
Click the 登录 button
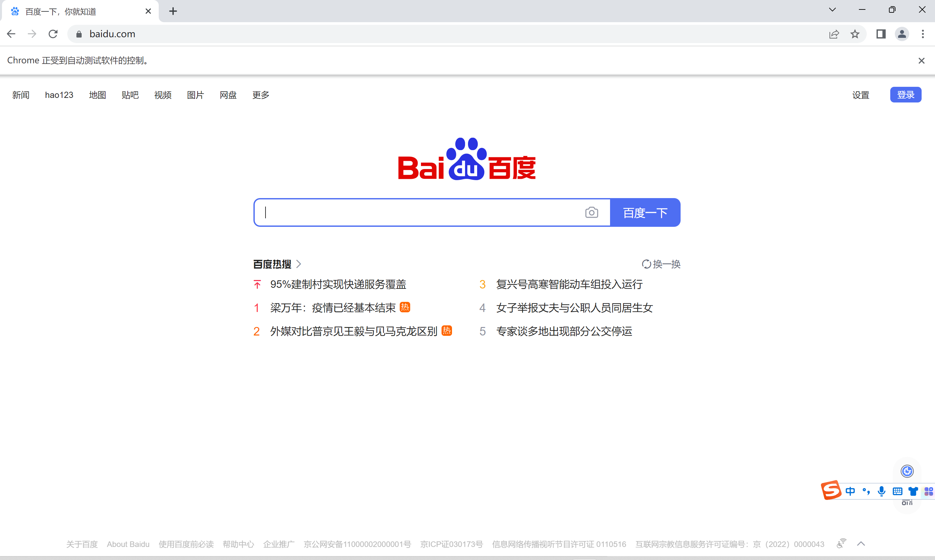coord(906,94)
